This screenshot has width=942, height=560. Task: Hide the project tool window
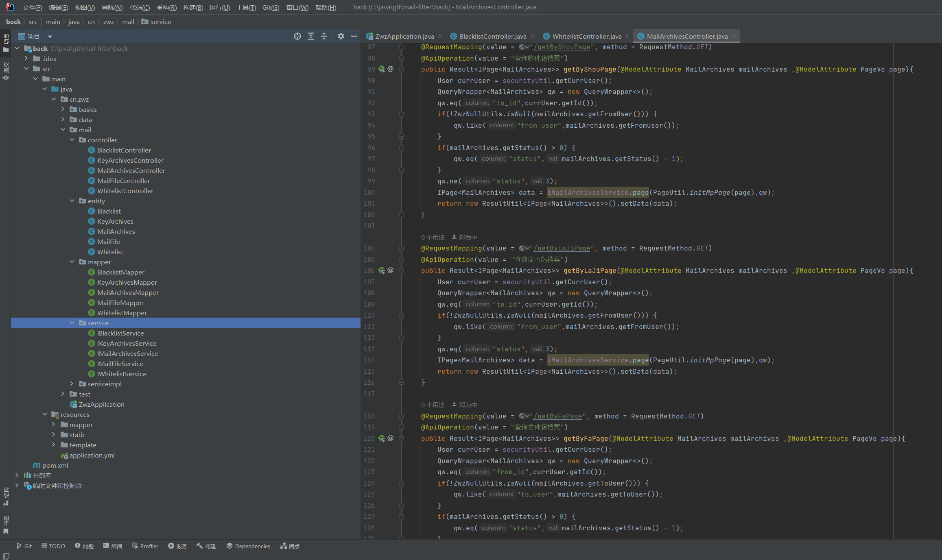coord(354,36)
